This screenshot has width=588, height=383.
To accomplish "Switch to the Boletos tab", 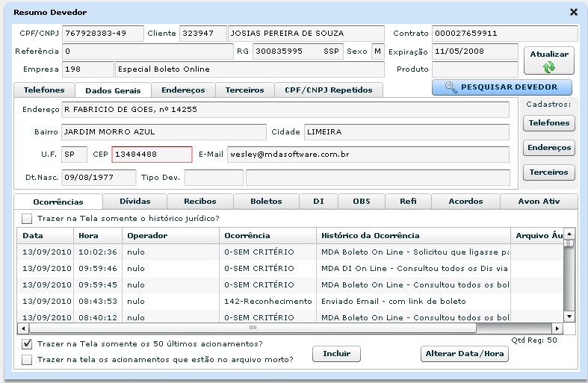I will 266,202.
